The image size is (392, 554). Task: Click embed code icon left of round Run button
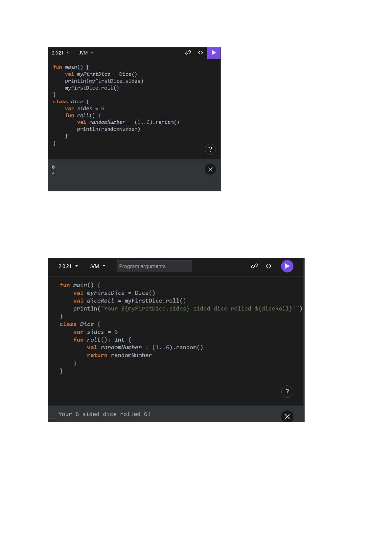[x=269, y=266]
